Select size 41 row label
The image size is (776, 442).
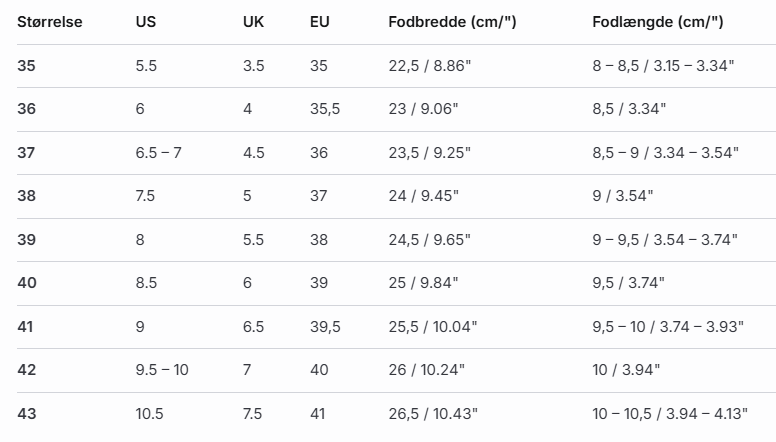tap(27, 326)
